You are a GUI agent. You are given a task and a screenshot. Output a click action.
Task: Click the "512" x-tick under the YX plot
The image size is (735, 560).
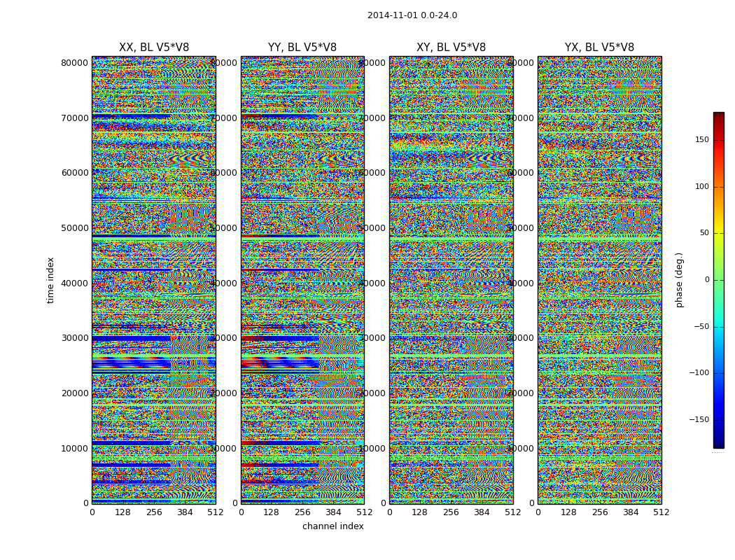(x=661, y=512)
